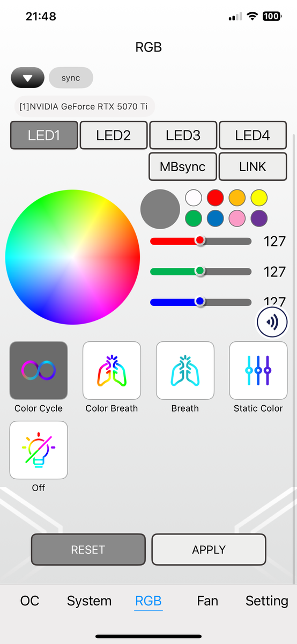The image size is (297, 644).
Task: Go to the OC bottom tab
Action: tap(30, 601)
